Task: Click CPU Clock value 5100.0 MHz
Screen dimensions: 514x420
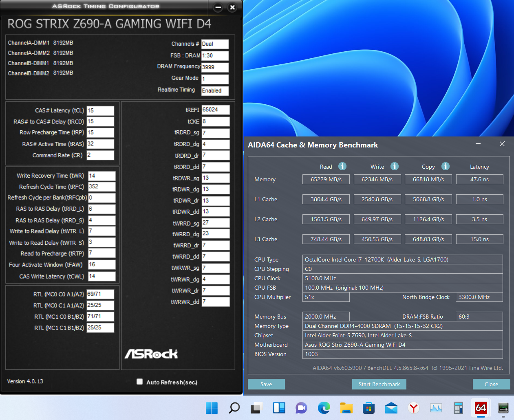Action: 403,278
